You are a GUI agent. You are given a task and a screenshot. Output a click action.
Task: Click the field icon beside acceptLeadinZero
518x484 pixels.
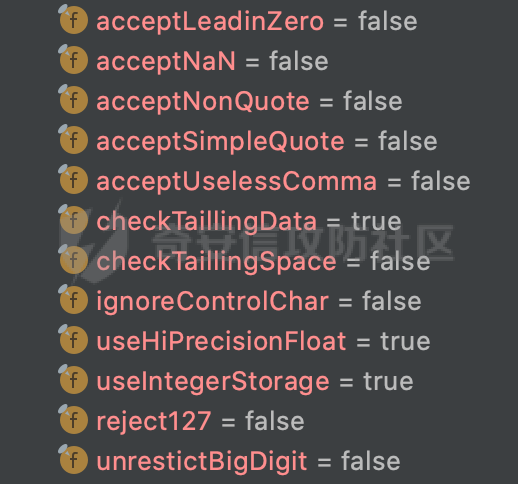tap(74, 20)
